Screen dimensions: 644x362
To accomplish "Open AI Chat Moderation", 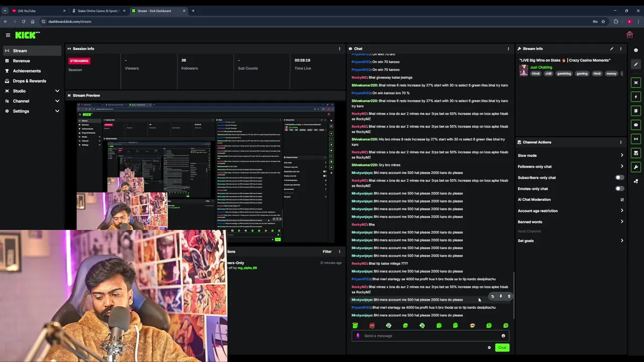I will (x=571, y=200).
